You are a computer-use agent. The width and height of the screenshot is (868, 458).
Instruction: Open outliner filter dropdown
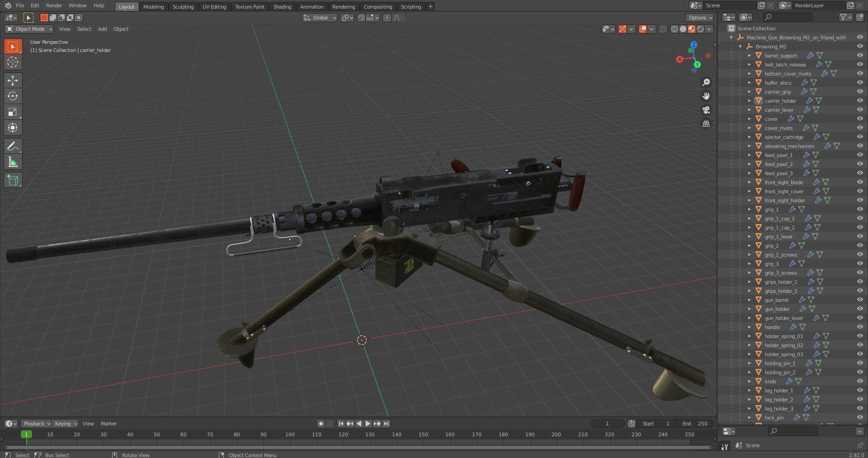845,17
